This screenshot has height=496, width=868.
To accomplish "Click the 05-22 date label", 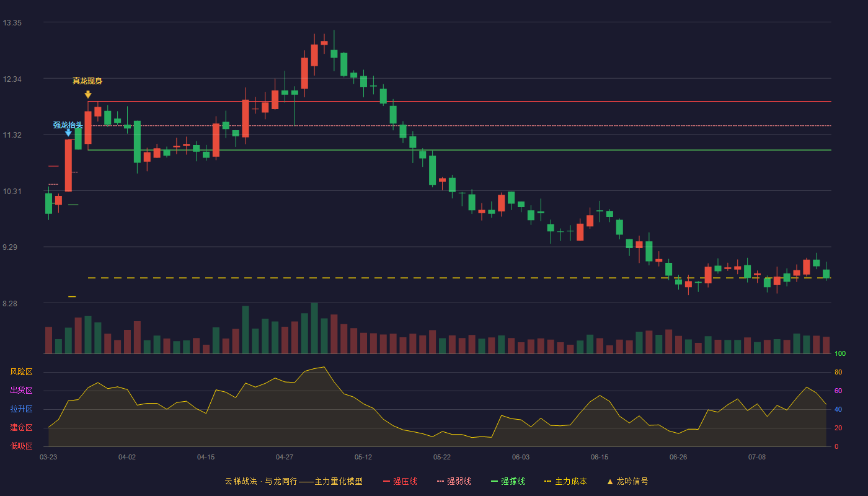I will click(442, 457).
